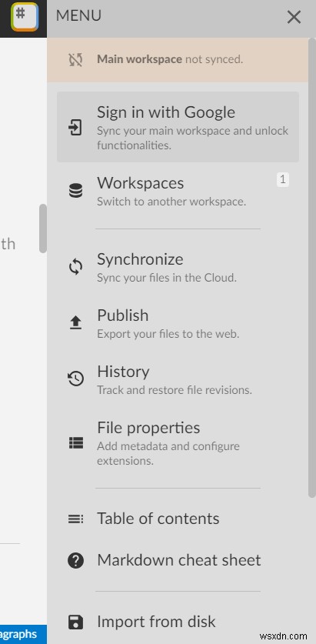Click the editor's vertical scrollbar handle

click(43, 229)
